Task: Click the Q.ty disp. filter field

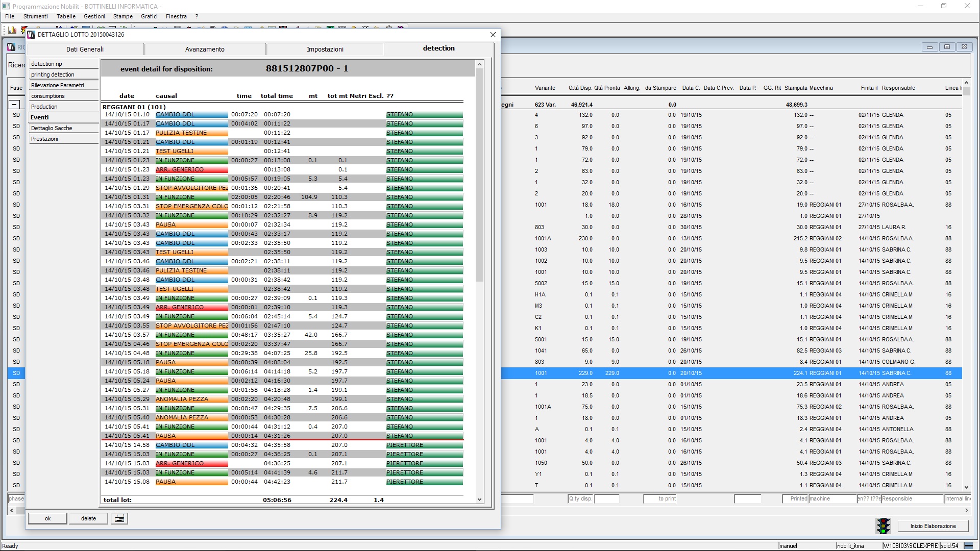Action: [580, 499]
